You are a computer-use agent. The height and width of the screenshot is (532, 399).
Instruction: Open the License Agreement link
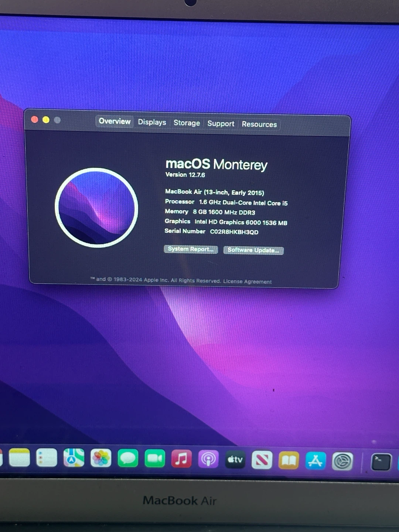pos(248,282)
